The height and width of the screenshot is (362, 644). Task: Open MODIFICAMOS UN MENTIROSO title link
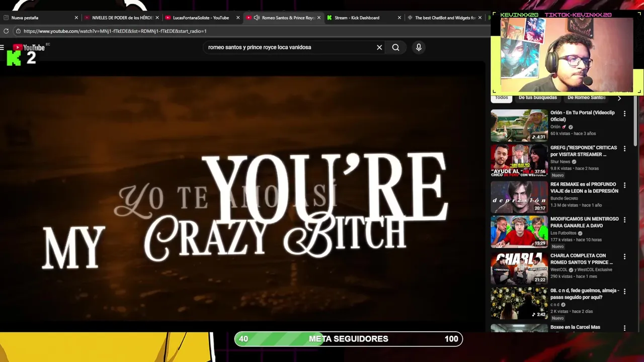coord(584,222)
